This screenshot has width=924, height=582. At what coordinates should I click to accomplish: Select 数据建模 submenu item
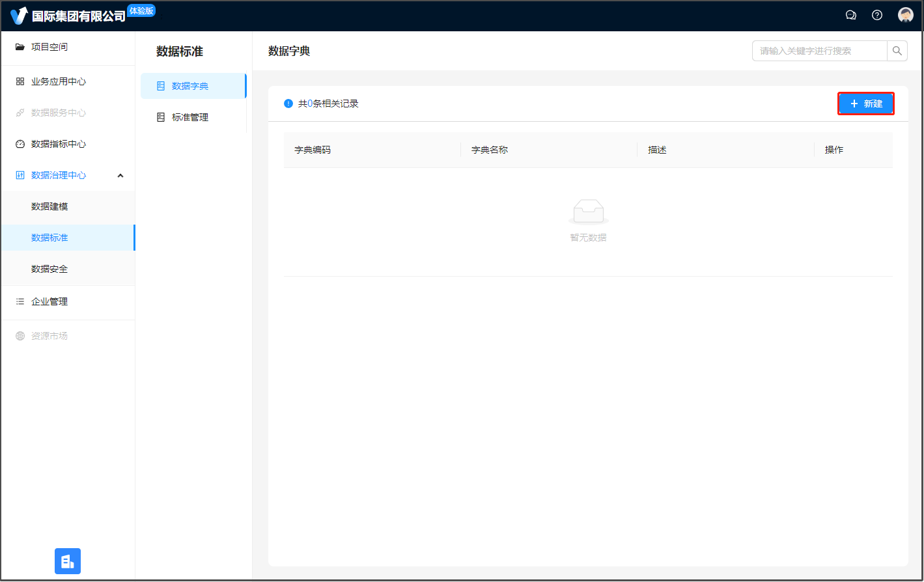(49, 206)
